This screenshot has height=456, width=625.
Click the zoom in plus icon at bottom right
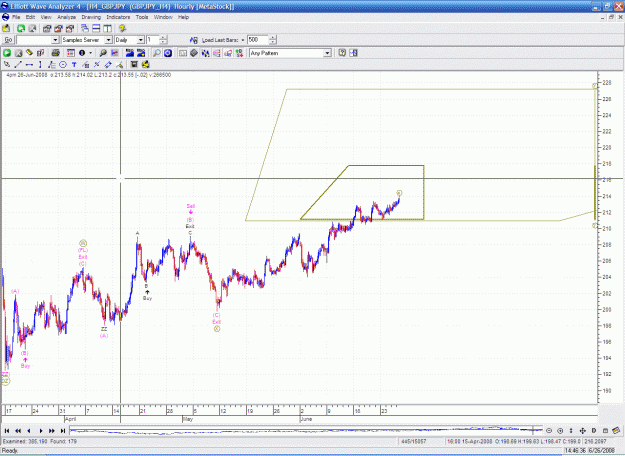pos(560,430)
